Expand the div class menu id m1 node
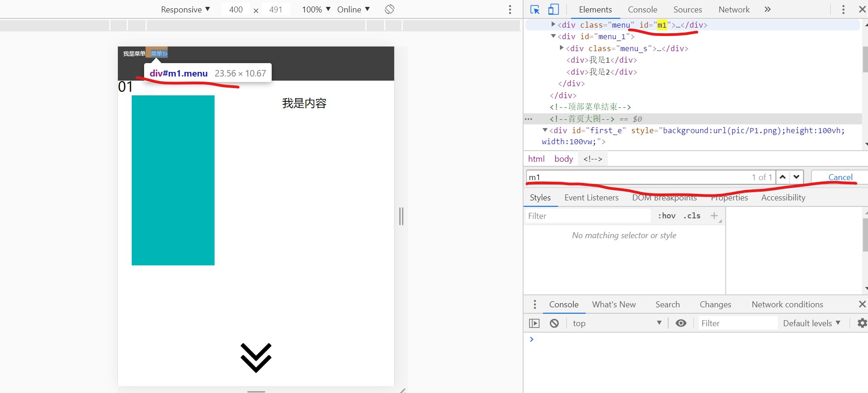Viewport: 868px width, 393px height. click(x=553, y=24)
